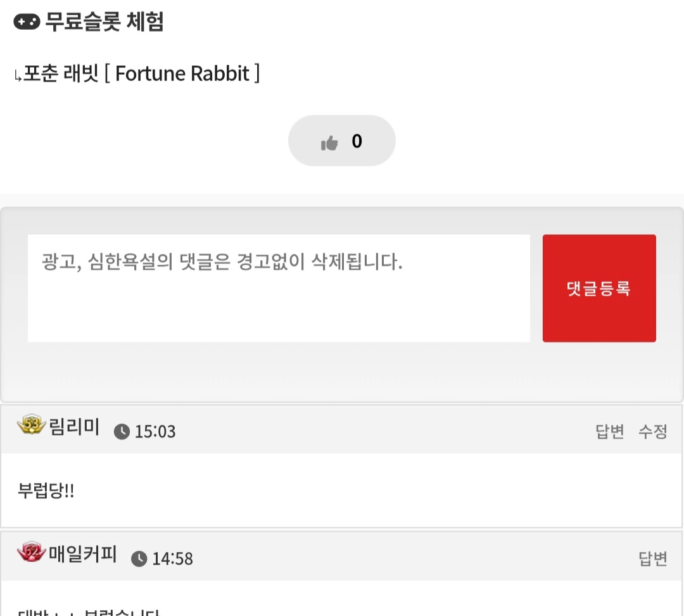Click the level 53 badge beside 림리미
This screenshot has width=684, height=616.
pos(31,425)
